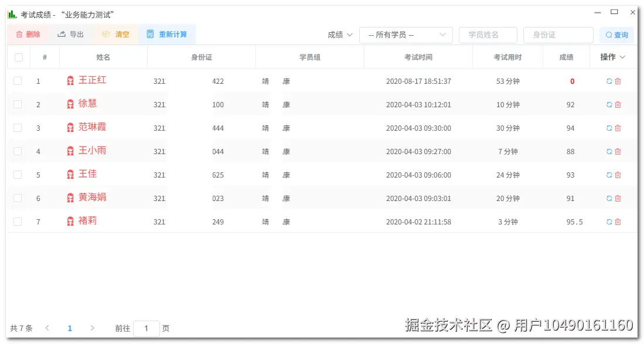Image resolution: width=644 pixels, height=344 pixels.
Task: Open the 所有学员 student group dropdown
Action: (406, 35)
